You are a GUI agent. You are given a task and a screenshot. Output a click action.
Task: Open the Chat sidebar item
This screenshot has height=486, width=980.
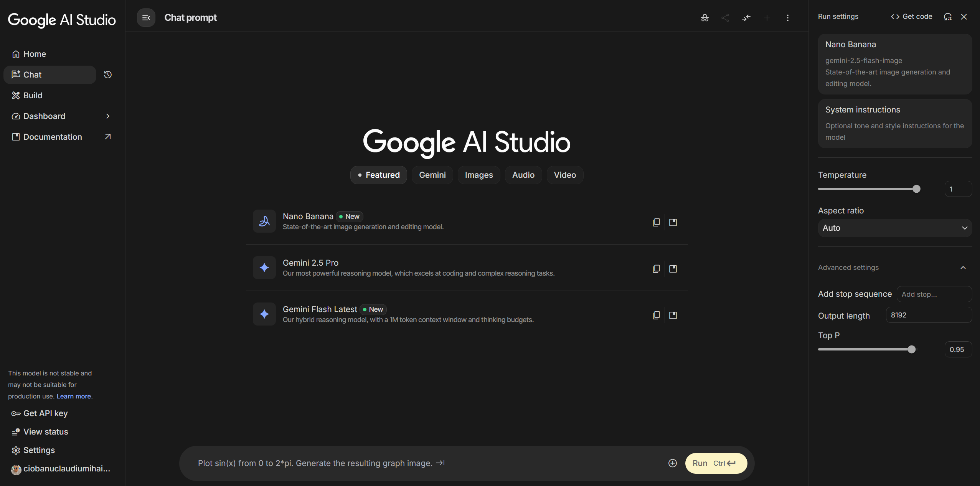click(50, 75)
